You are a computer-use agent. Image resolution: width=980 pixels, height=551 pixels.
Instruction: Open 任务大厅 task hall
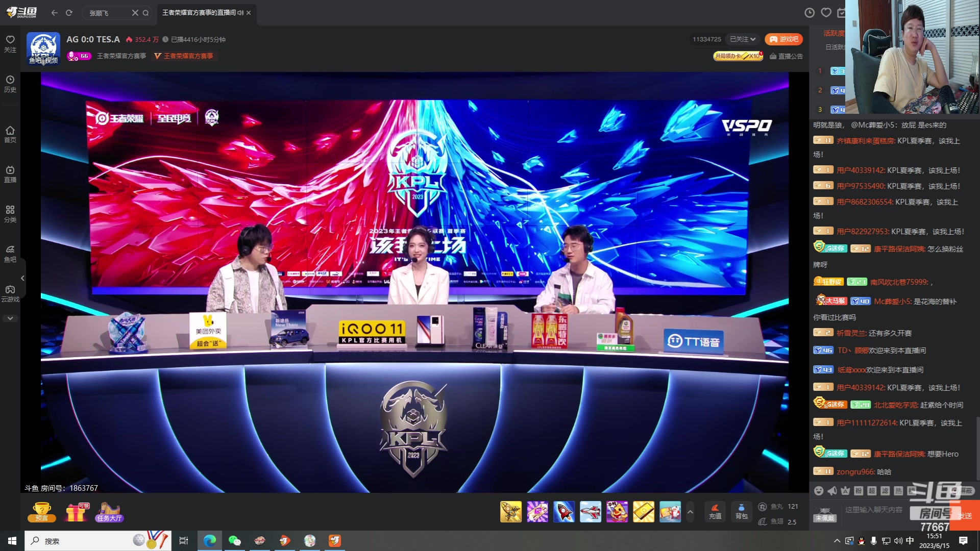110,512
